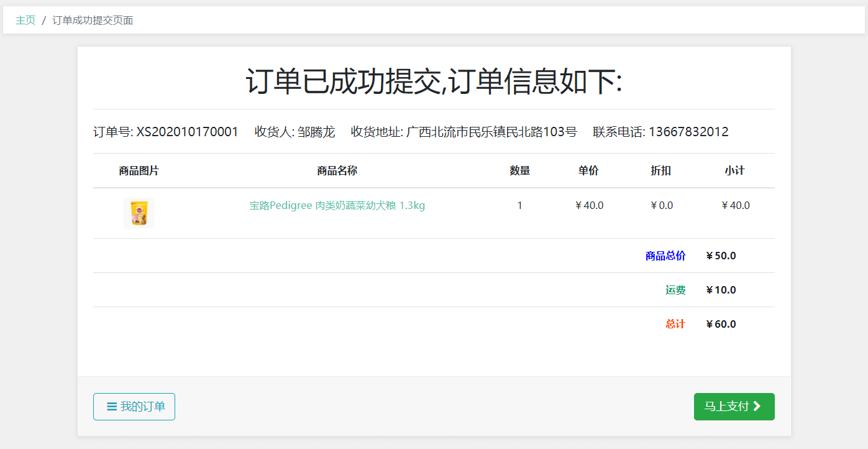Click the grand total ¥60.0
The image size is (868, 449).
tap(721, 324)
